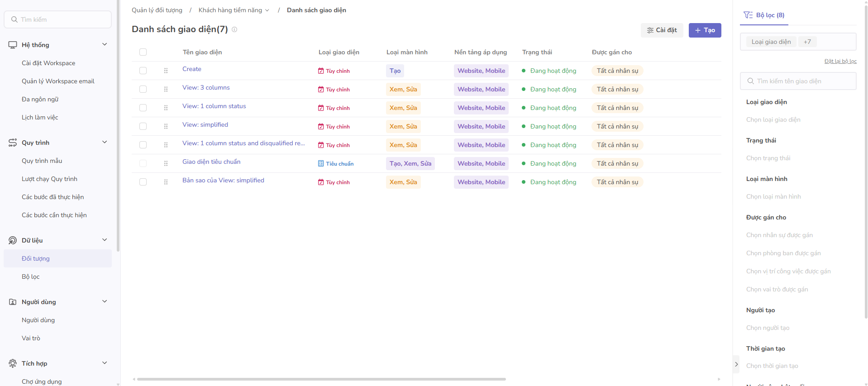
Task: Collapse the filter panel with arrow icon
Action: [736, 364]
